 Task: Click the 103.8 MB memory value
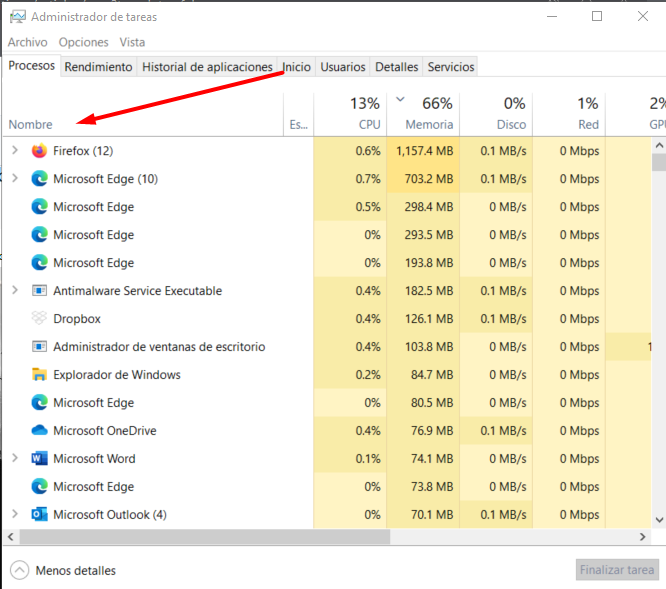tap(429, 347)
